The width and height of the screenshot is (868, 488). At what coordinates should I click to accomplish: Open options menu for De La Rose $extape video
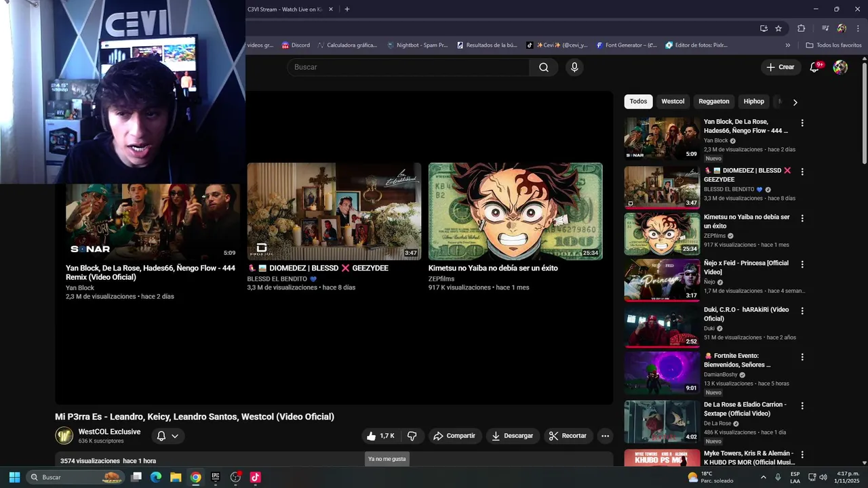pyautogui.click(x=802, y=406)
